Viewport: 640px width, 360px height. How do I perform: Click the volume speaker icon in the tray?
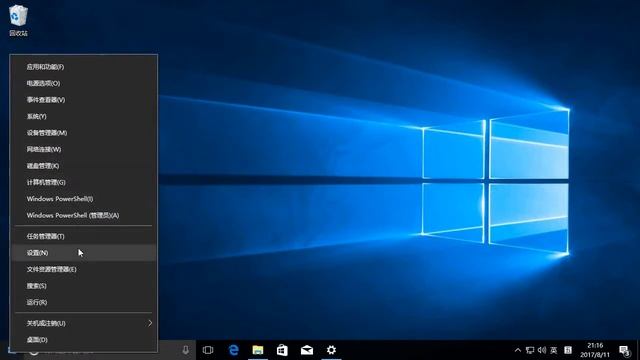(x=542, y=350)
